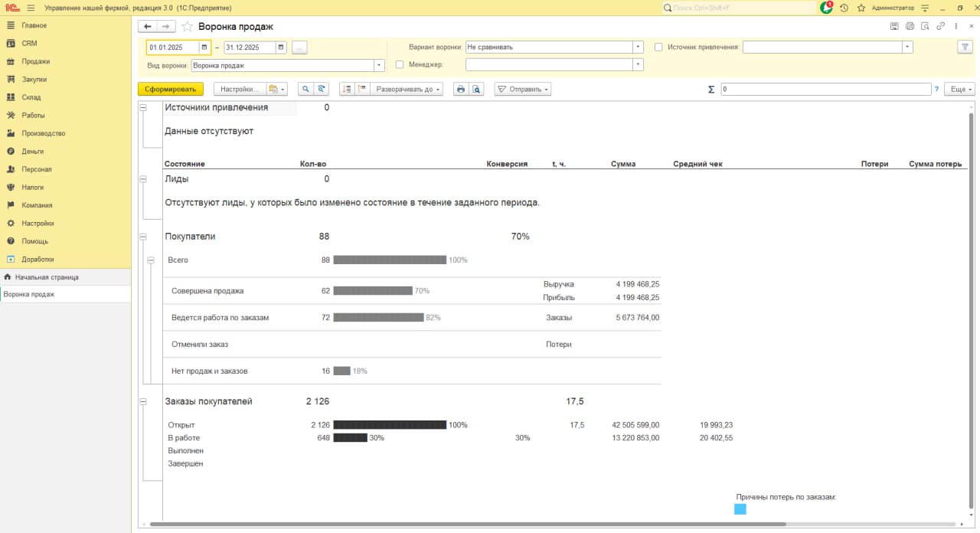This screenshot has width=980, height=533.
Task: Select the expand-rows icon with down arrow
Action: point(348,89)
